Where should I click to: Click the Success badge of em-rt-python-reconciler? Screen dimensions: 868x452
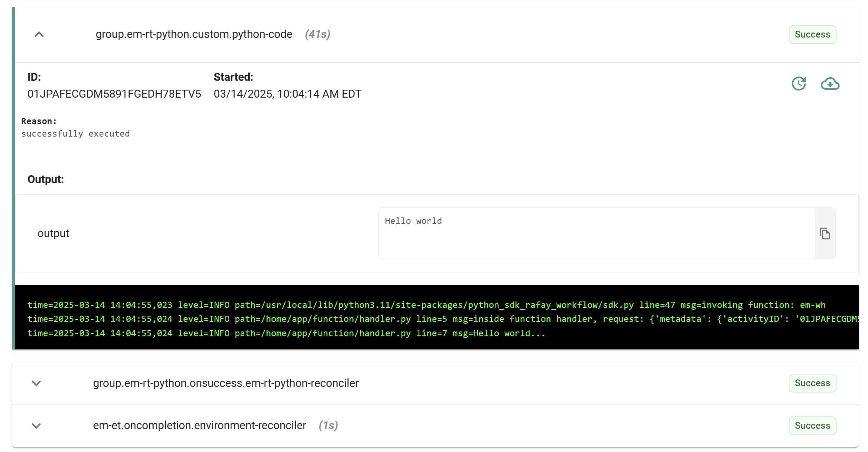pos(812,383)
